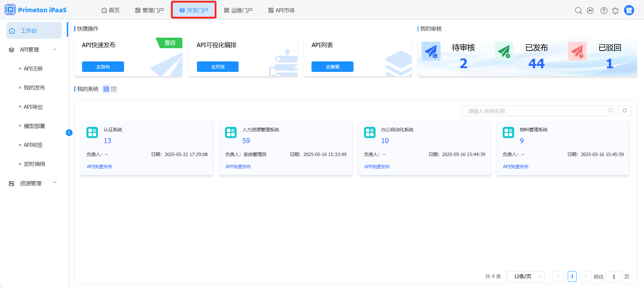Select API注册 in the sidebar
The height and width of the screenshot is (287, 644).
[x=33, y=69]
